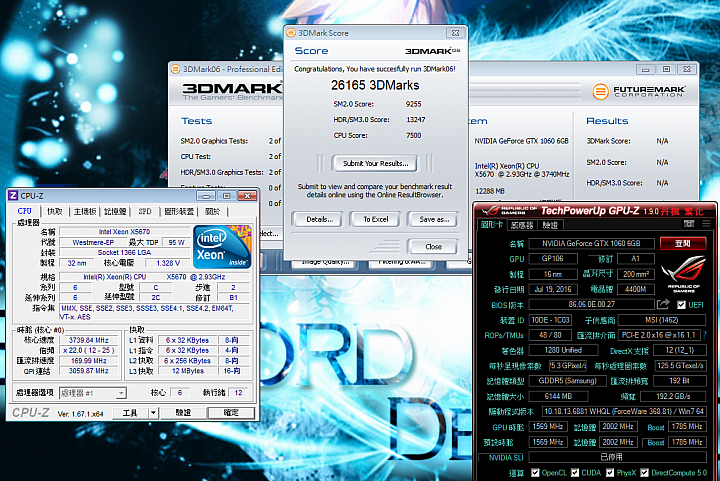Click the 3DMark06 Professional window title icon
720x481 pixels.
click(x=175, y=69)
